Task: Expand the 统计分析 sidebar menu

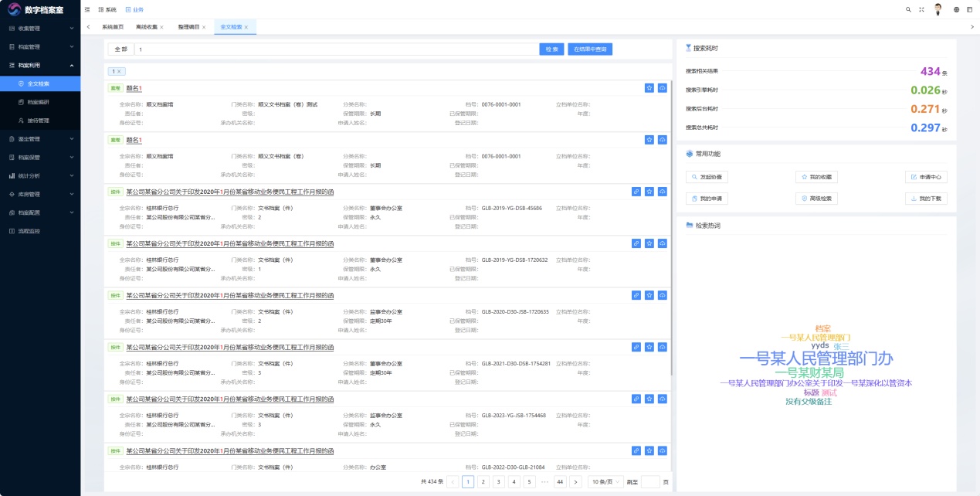Action: (40, 176)
